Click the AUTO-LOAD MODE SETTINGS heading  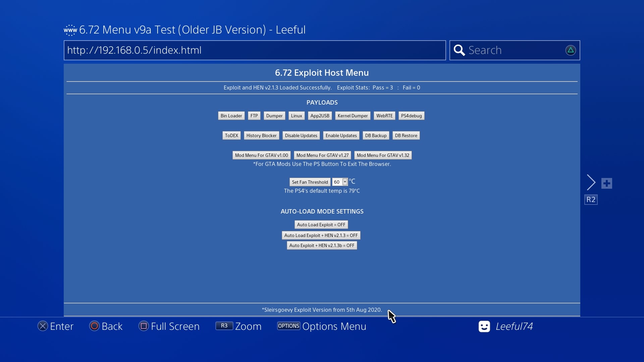322,212
